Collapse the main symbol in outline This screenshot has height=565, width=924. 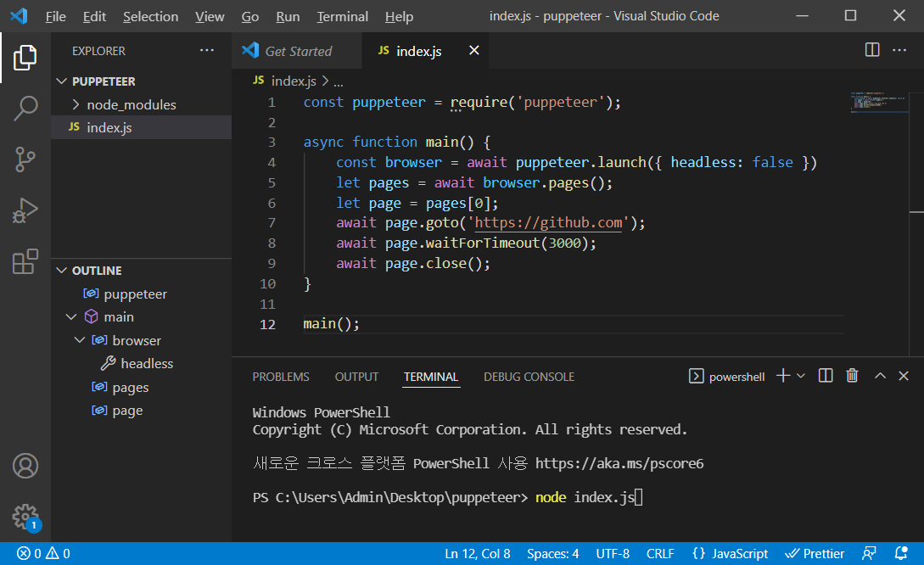(71, 317)
